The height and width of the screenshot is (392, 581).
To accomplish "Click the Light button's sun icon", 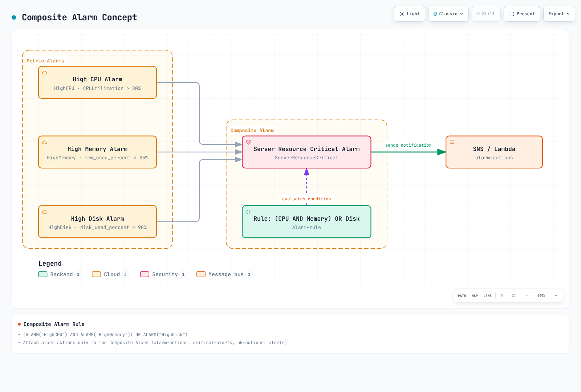I will coord(402,14).
